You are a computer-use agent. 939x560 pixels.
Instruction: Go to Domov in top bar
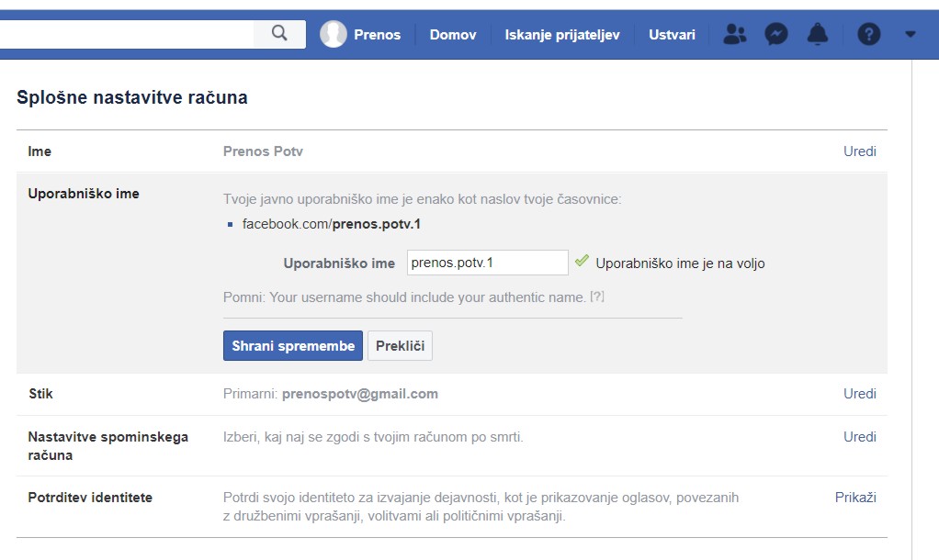click(453, 35)
